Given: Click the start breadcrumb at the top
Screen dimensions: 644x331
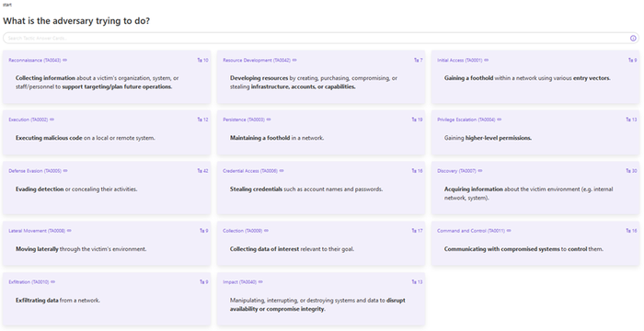Looking at the screenshot, I should (7, 5).
